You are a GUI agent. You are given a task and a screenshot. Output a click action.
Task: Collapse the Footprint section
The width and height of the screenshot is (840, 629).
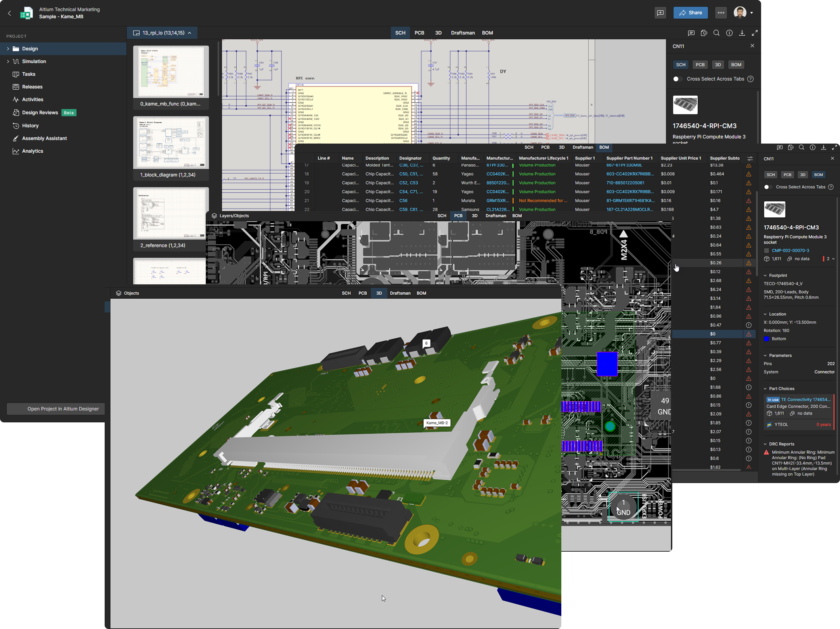coord(765,276)
